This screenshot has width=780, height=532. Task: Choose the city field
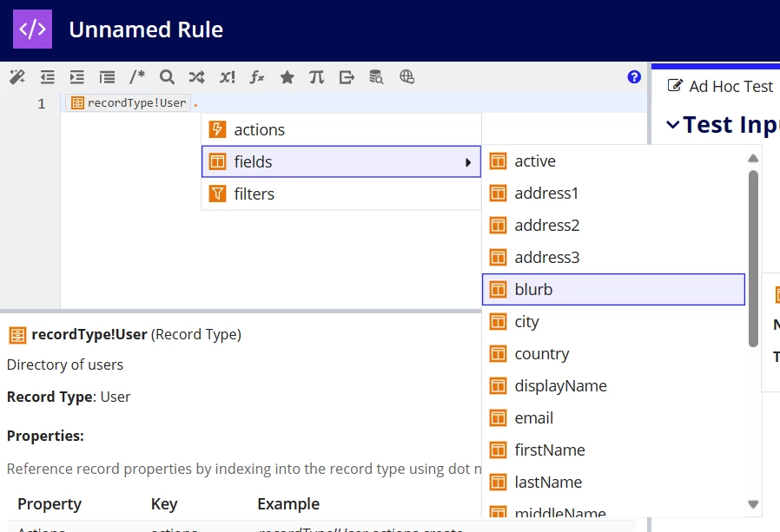point(614,322)
